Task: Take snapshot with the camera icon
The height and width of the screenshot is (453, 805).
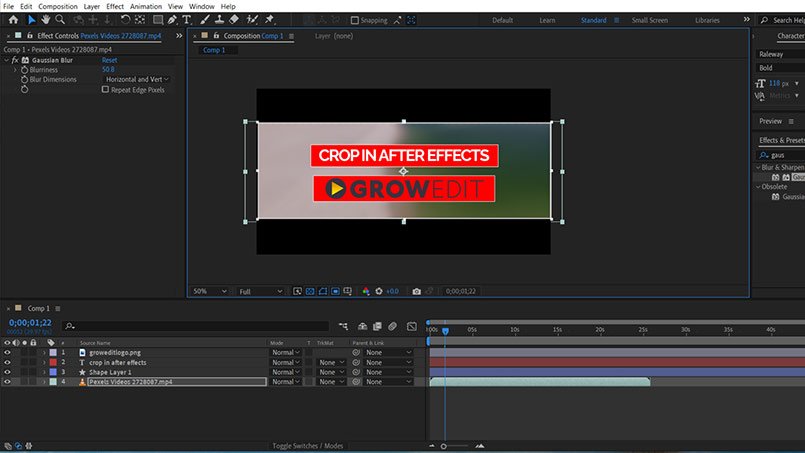Action: (x=416, y=291)
